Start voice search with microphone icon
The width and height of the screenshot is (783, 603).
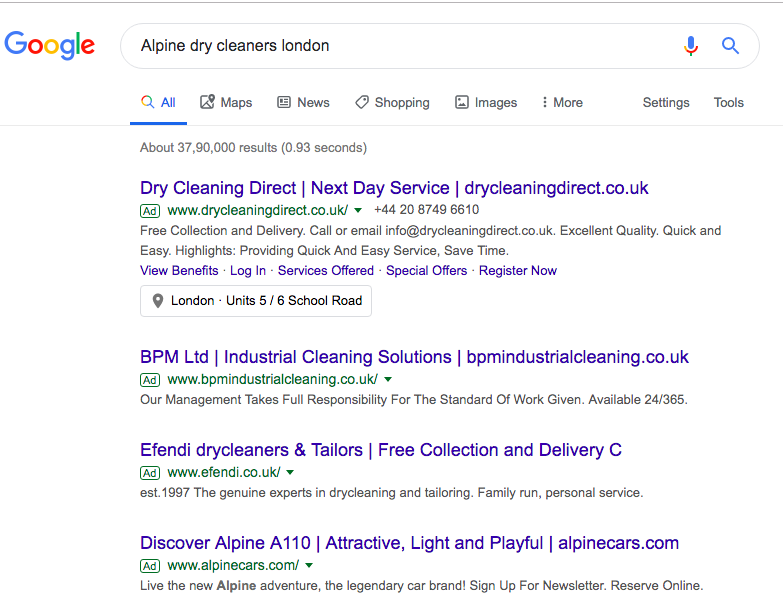(690, 46)
